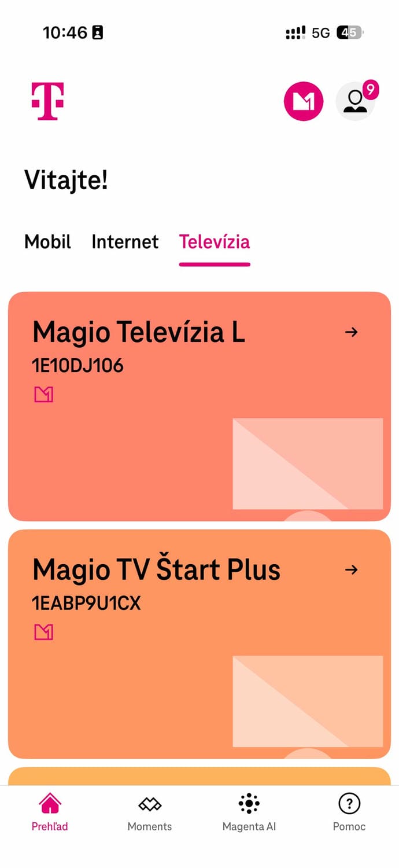
Task: Open Magio Televízia L details via arrow
Action: [352, 332]
